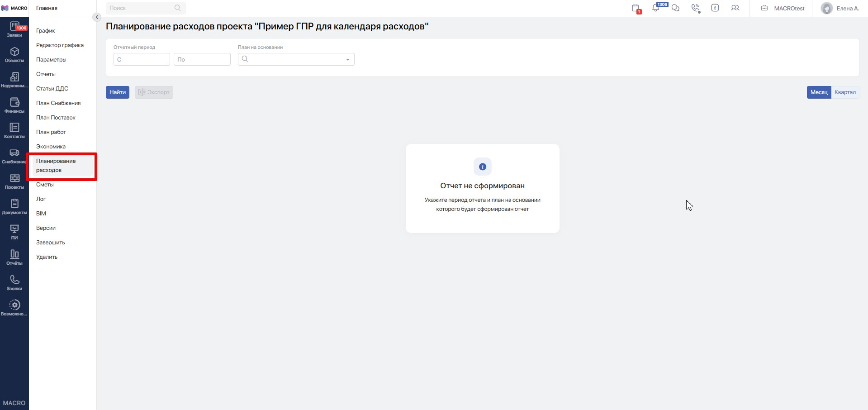The height and width of the screenshot is (410, 868).
Task: Click the phone calls icon in header
Action: (x=695, y=8)
